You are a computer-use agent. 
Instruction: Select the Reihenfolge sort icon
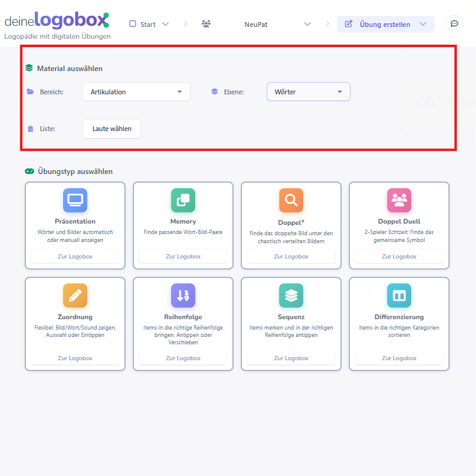point(183,295)
